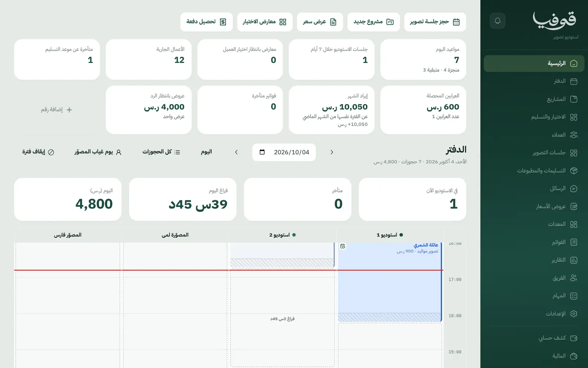Viewport: 588px width, 368px height.
Task: Click عرض سعر button
Action: [x=320, y=22]
